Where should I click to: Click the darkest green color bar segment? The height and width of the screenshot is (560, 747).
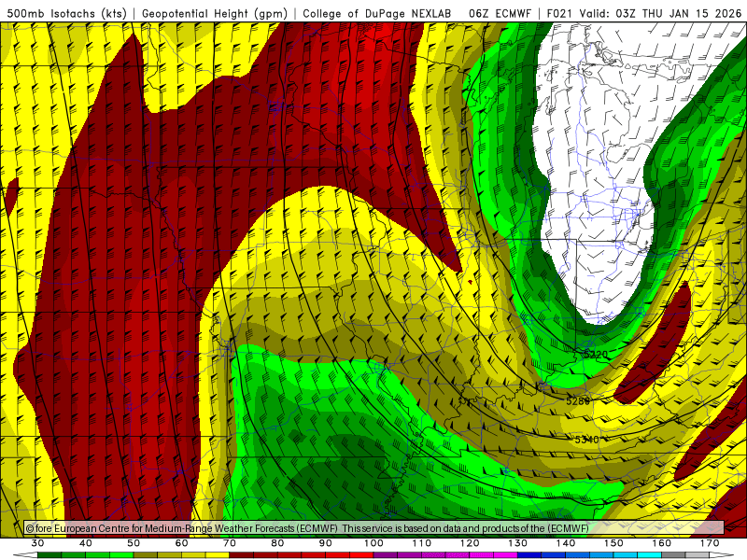coord(49,555)
